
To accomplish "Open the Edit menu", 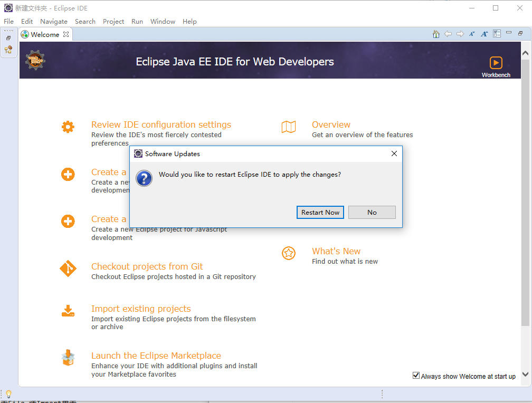I will tap(27, 22).
